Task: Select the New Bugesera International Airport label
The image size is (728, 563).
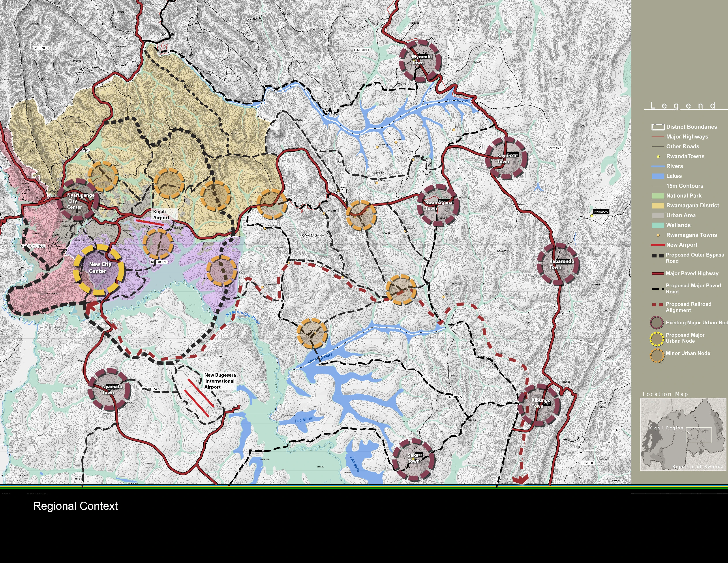Action: (220, 381)
